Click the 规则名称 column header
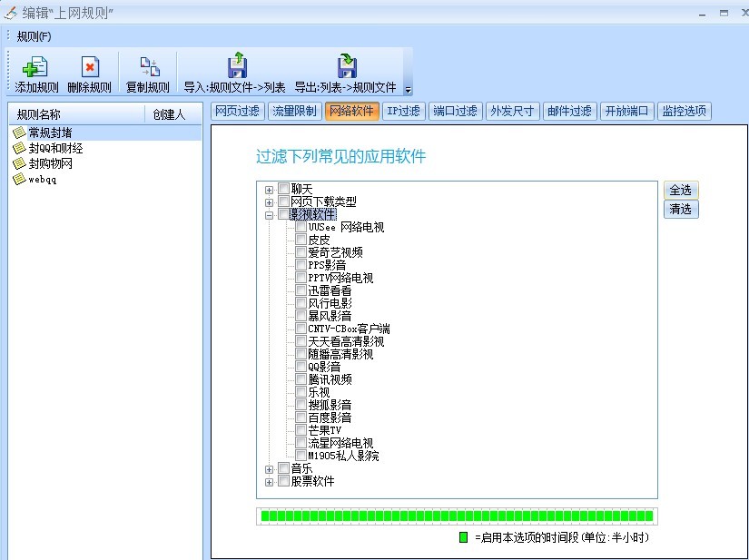 tap(77, 114)
